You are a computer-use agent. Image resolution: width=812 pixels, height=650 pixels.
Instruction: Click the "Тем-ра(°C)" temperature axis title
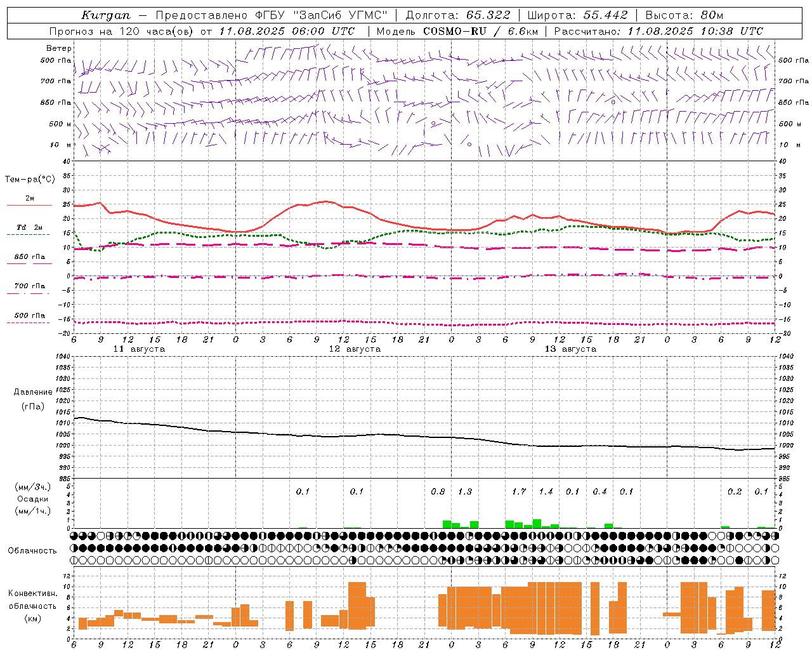point(30,180)
